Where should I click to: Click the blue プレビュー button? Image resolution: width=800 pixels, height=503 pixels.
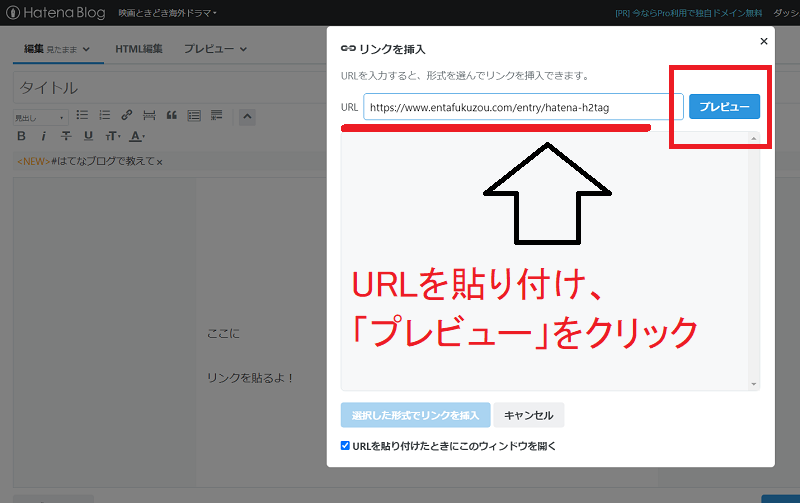tap(724, 107)
